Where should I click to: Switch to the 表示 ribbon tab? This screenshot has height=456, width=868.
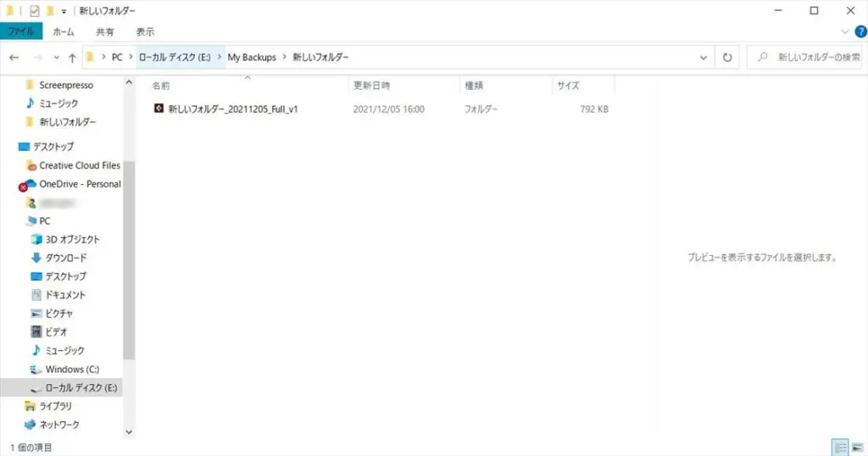pyautogui.click(x=145, y=31)
